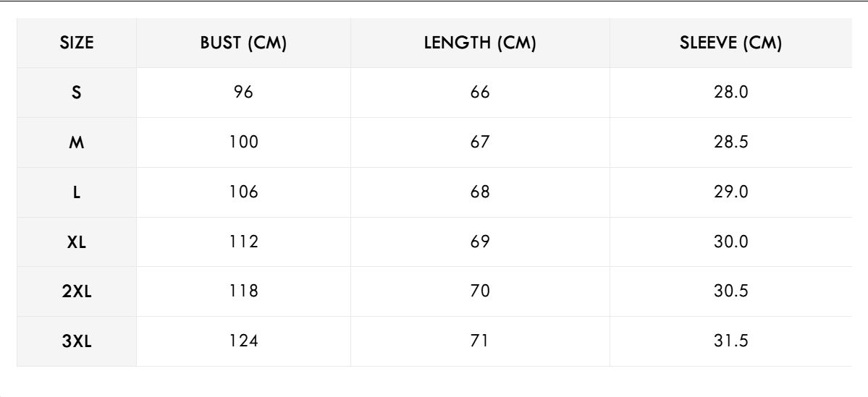The width and height of the screenshot is (868, 397).
Task: Click the BUST (CM) column header
Action: [244, 44]
